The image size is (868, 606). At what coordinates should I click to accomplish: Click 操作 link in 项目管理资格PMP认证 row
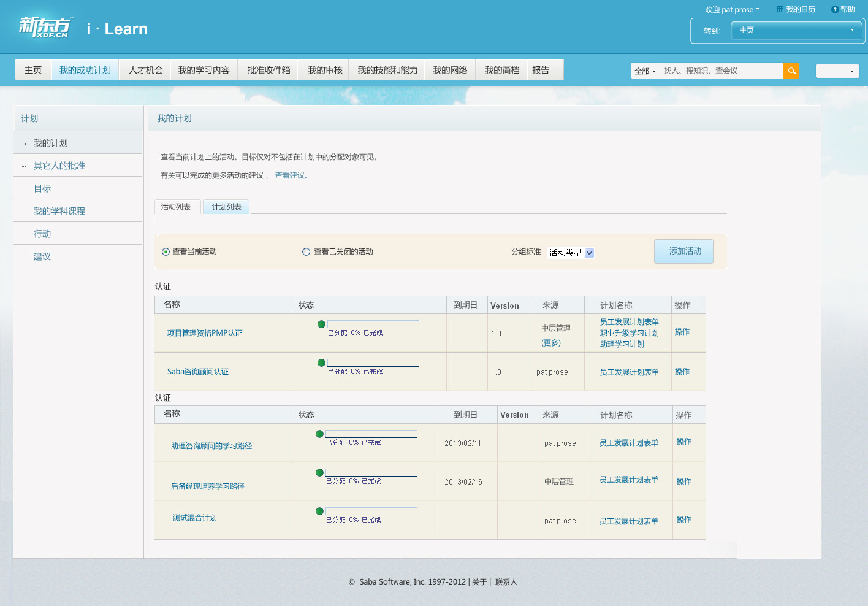(x=682, y=332)
